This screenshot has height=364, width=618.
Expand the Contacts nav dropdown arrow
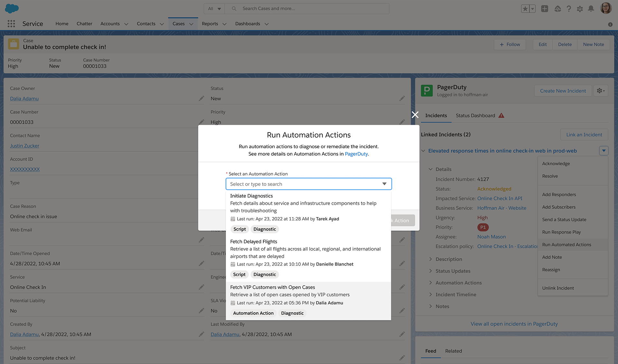(162, 24)
